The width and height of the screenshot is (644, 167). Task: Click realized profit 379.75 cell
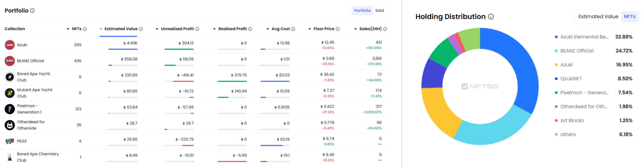(239, 75)
